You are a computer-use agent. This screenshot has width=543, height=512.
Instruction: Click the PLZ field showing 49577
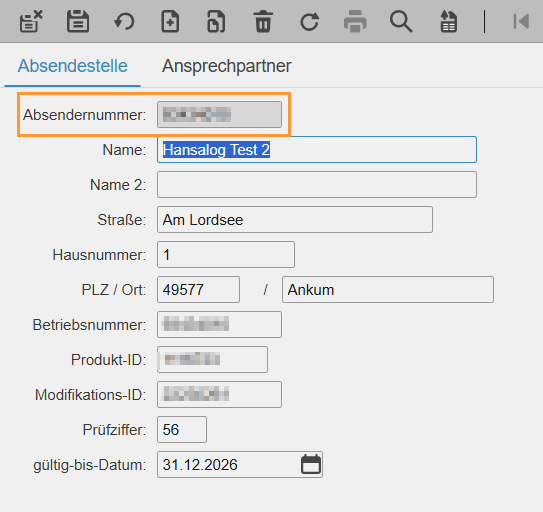click(198, 290)
